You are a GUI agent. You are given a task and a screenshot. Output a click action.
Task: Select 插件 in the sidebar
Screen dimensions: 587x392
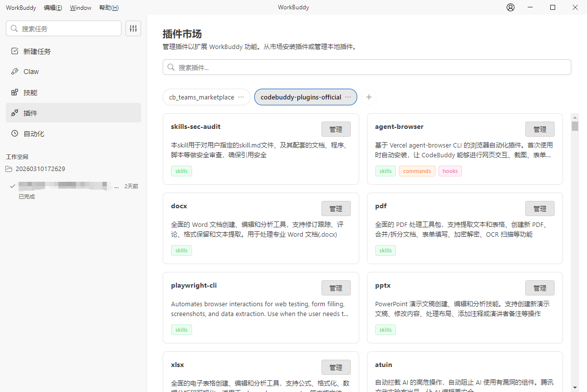coord(73,113)
